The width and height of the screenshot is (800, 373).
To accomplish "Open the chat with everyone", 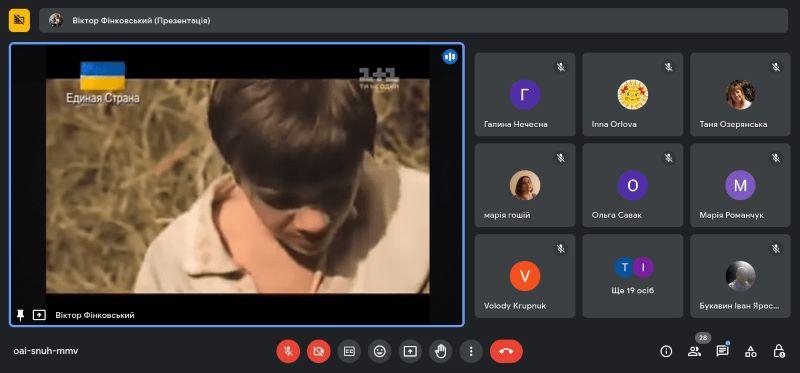I will tap(722, 351).
